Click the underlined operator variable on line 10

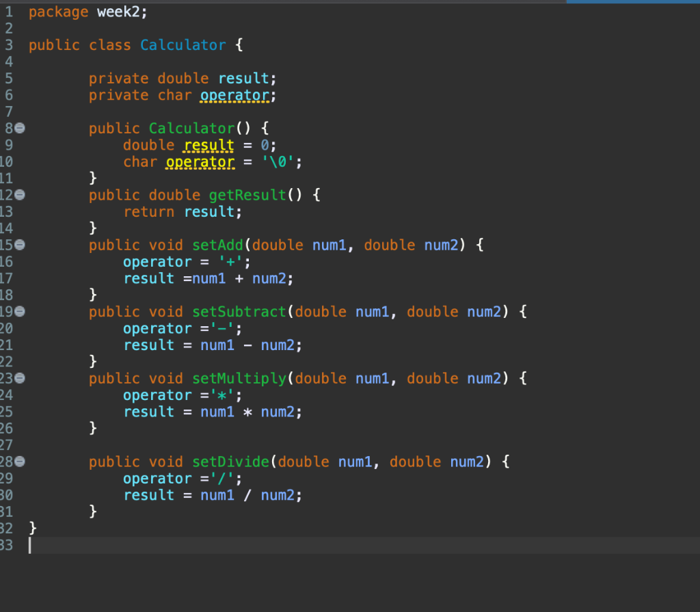200,161
